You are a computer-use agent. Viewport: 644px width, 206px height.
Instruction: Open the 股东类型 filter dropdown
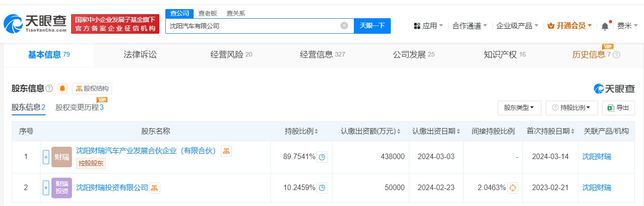pos(519,108)
